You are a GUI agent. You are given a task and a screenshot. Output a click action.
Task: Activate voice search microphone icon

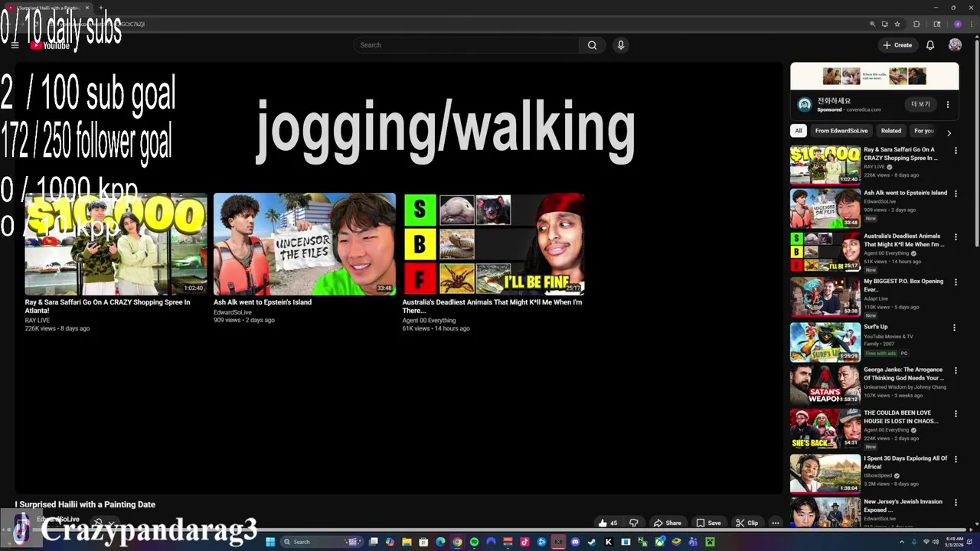pyautogui.click(x=621, y=45)
